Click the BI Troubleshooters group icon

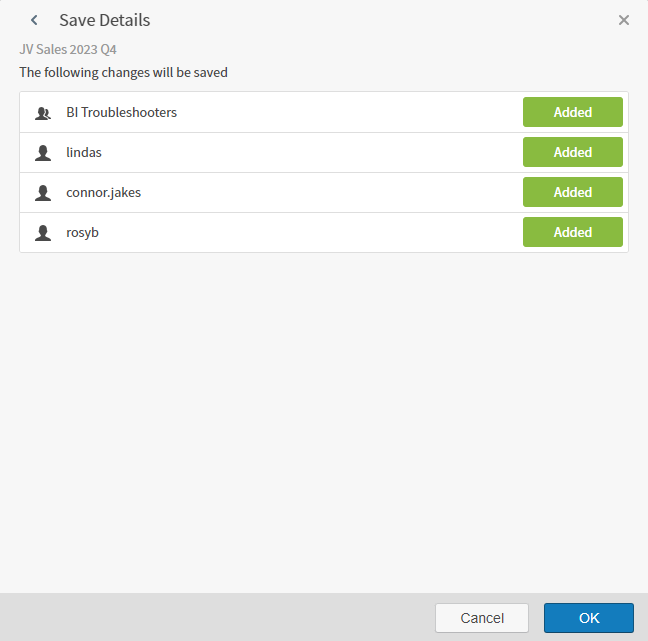click(x=42, y=113)
